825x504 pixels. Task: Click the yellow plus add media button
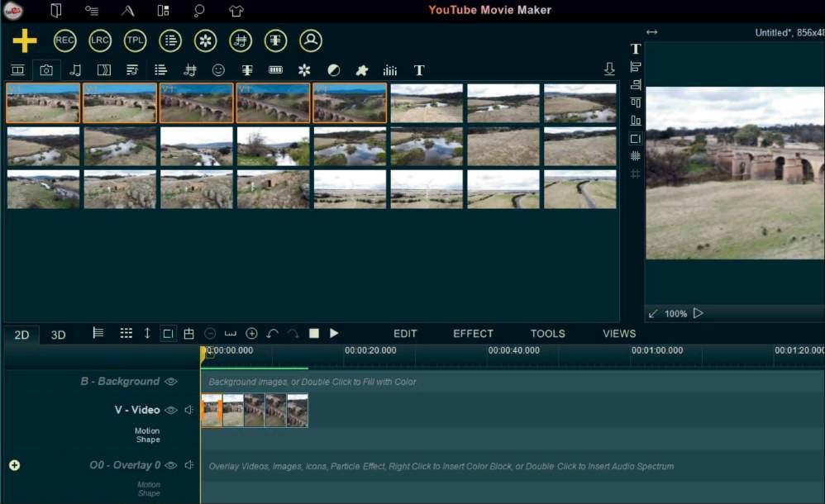point(25,40)
